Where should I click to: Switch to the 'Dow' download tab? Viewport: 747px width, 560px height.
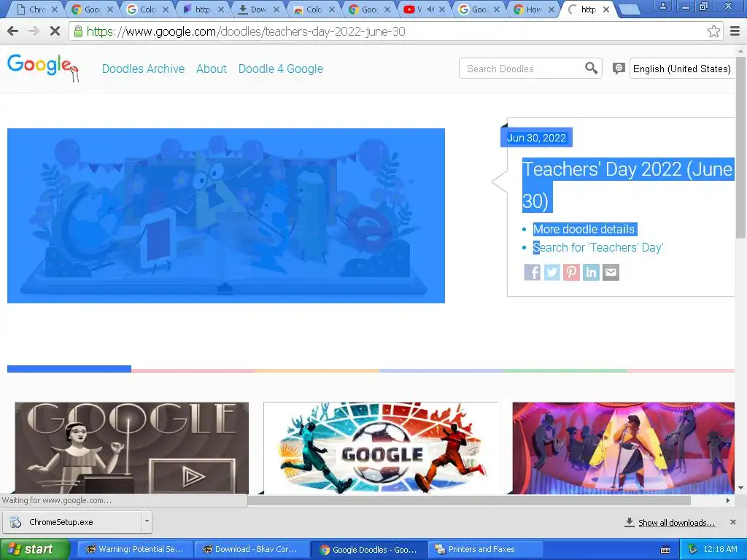click(258, 9)
